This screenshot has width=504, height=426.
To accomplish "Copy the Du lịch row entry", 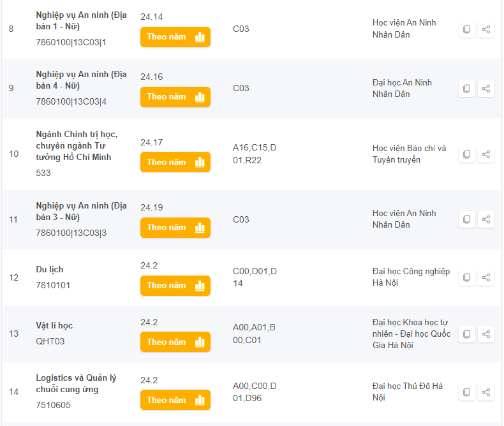I will 467,277.
